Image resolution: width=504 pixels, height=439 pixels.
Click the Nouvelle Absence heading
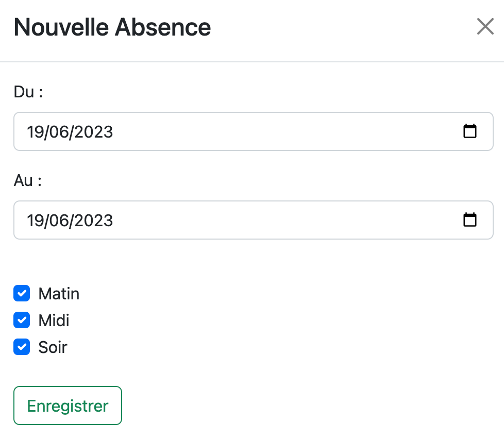(112, 27)
